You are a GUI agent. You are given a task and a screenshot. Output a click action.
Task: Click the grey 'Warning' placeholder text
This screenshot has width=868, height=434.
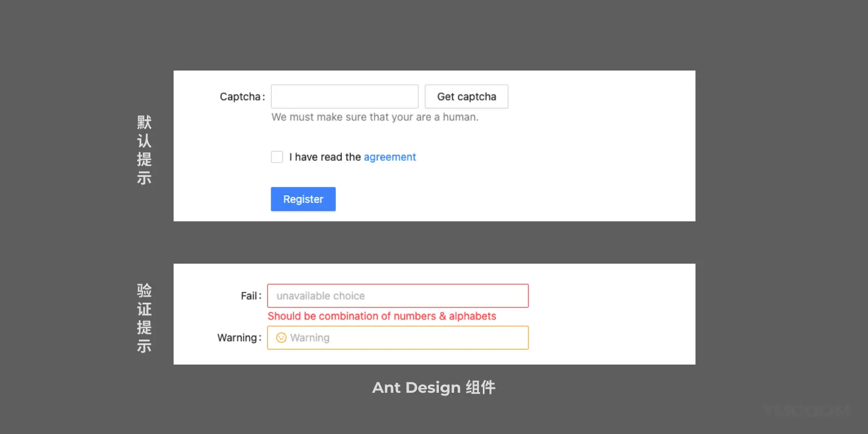[310, 338]
